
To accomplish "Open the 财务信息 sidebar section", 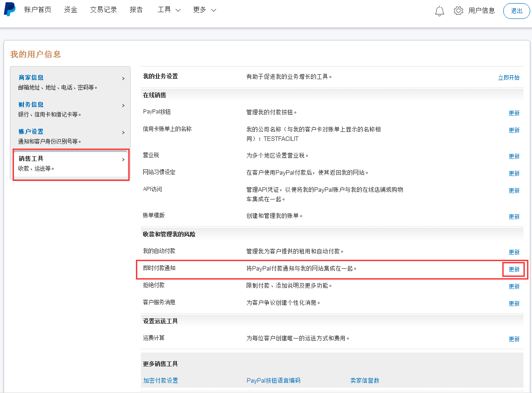I will [31, 105].
